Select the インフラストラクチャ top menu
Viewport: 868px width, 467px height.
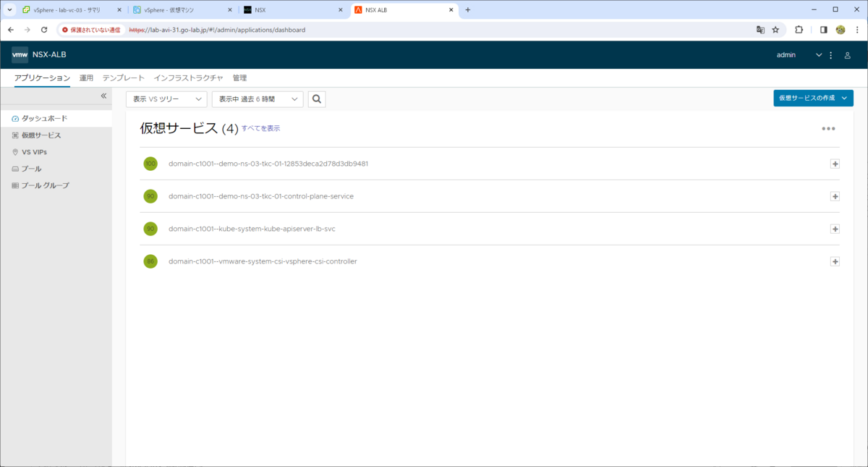(189, 78)
